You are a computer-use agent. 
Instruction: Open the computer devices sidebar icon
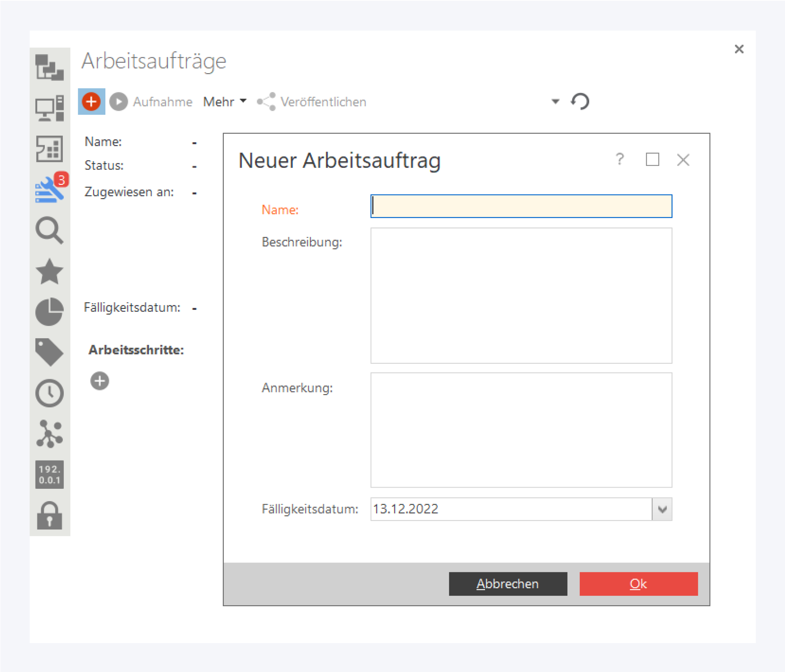pyautogui.click(x=50, y=108)
